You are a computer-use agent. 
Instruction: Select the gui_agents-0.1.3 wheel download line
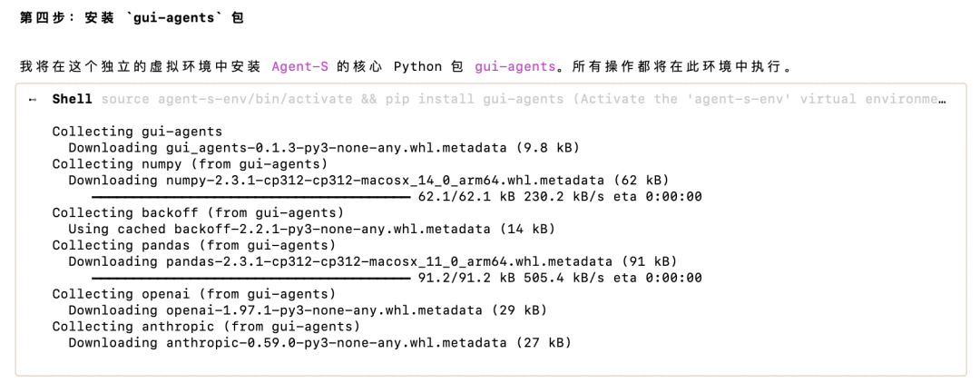[x=324, y=147]
